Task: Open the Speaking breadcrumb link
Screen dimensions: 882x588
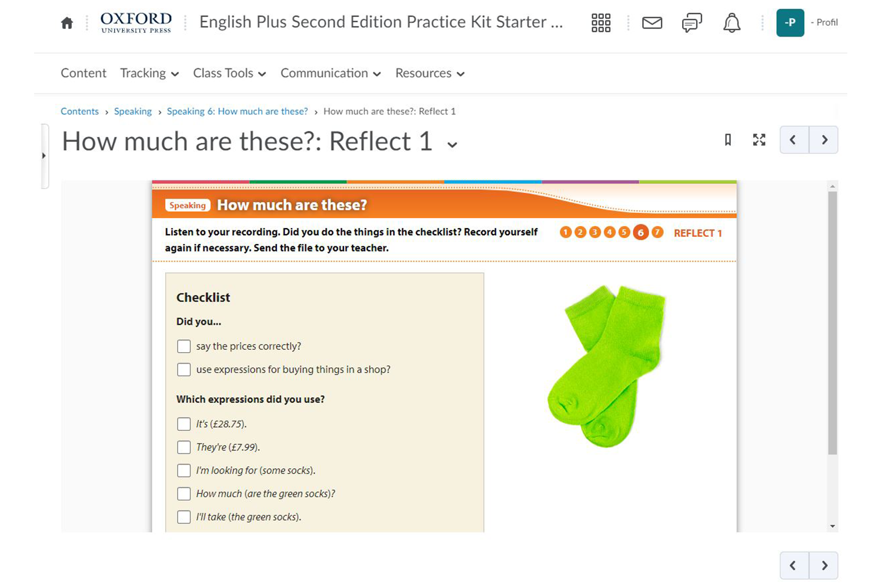Action: tap(133, 112)
